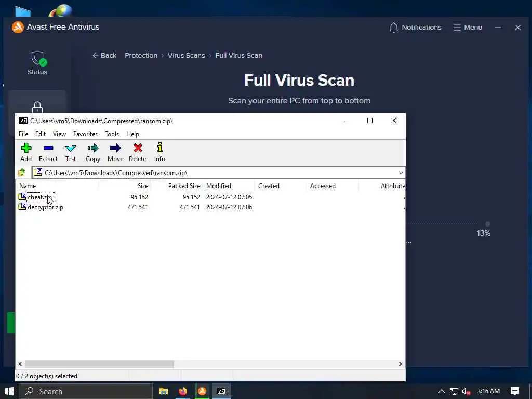Open Firefox from the taskbar
The image size is (532, 399).
point(182,391)
